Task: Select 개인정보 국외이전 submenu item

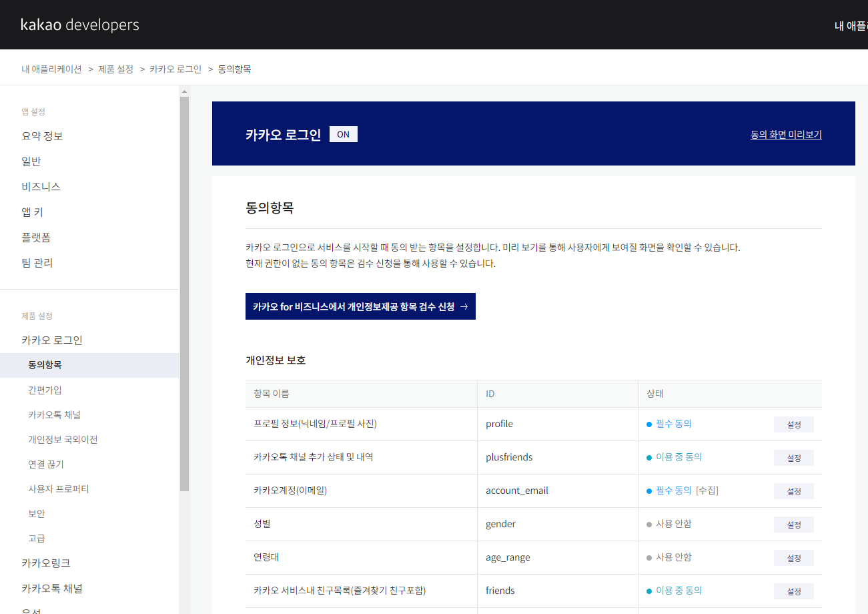Action: (63, 439)
